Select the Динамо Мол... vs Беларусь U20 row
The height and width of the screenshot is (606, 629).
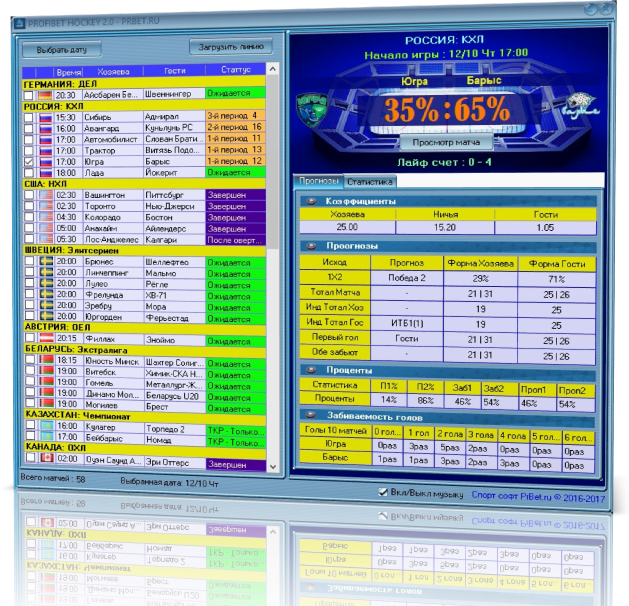point(145,395)
